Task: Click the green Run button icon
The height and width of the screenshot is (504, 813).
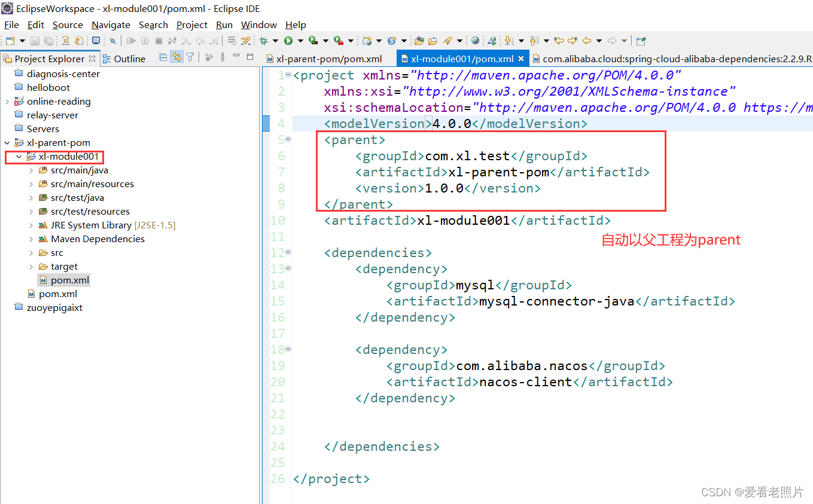Action: click(288, 41)
